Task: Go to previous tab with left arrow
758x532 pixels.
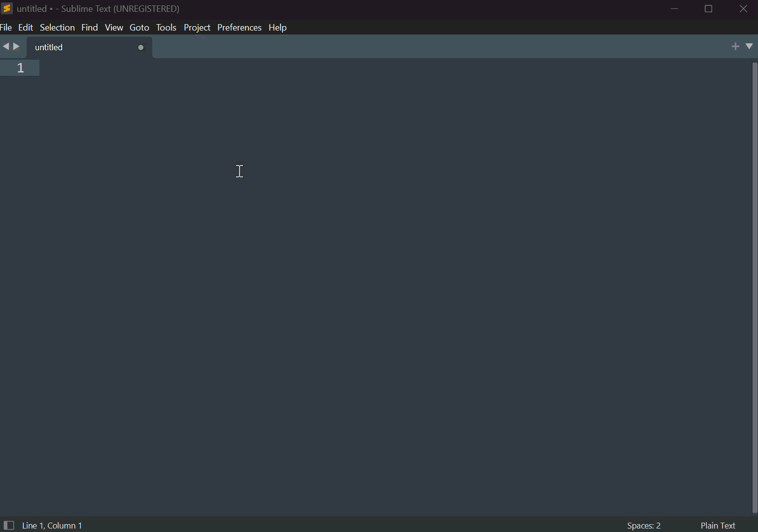Action: (5, 47)
